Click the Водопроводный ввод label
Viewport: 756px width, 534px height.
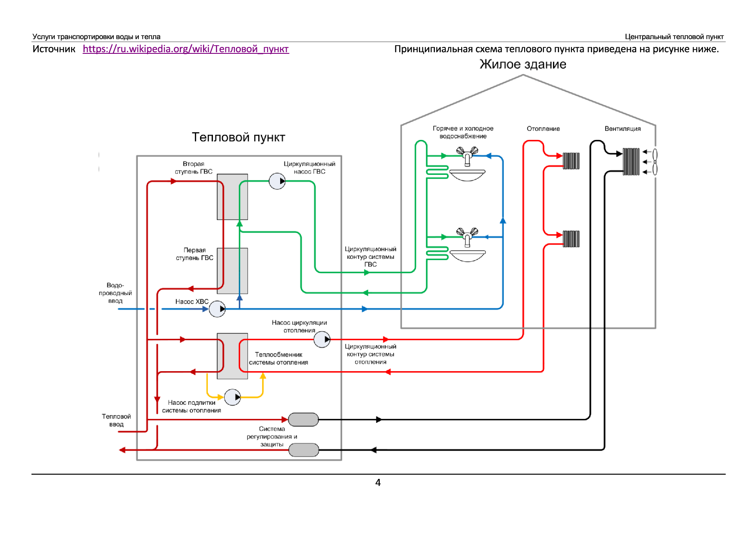[115, 293]
